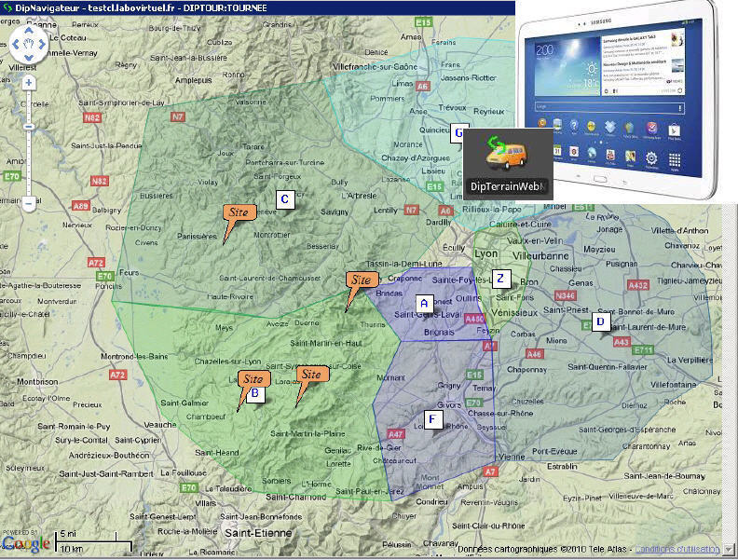
Task: Click the Villeurbanne city label
Action: coord(540,256)
